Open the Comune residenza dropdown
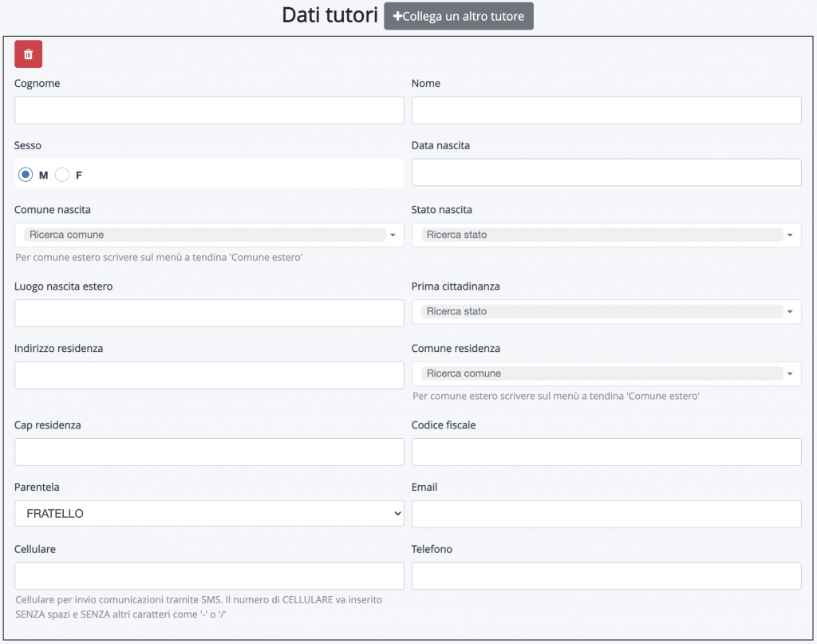 606,373
